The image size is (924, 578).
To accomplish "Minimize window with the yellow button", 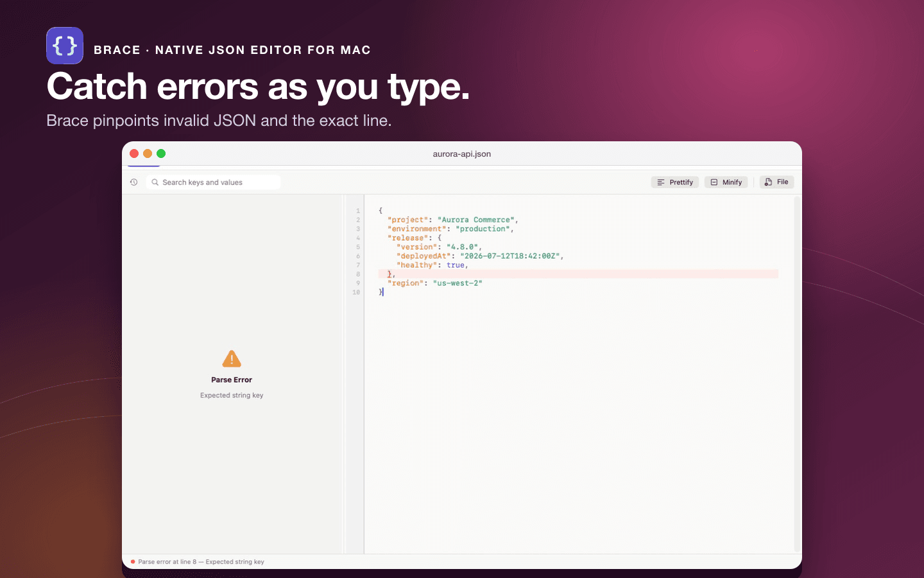I will 148,153.
